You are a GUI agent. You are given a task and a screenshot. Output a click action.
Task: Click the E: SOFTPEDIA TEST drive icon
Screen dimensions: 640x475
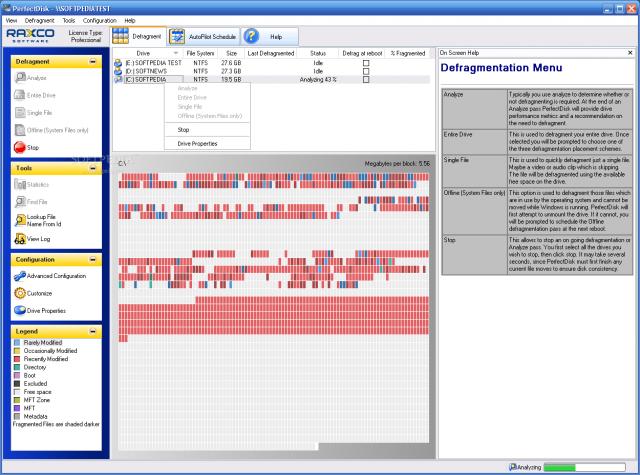(x=118, y=63)
